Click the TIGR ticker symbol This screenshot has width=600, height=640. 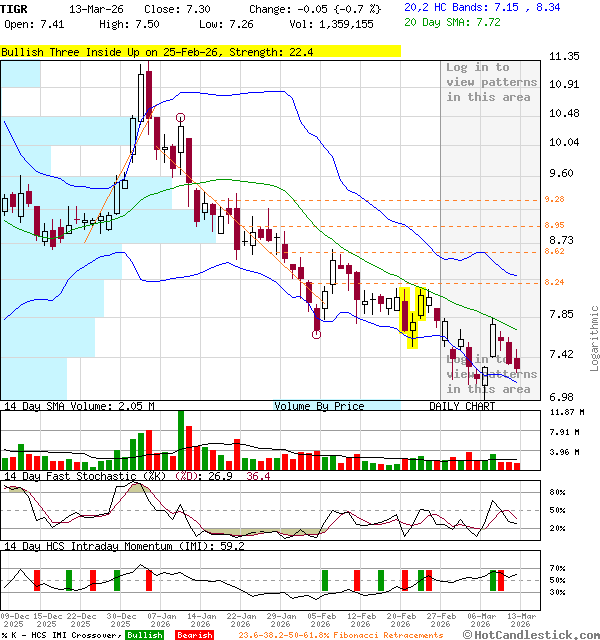click(x=14, y=8)
